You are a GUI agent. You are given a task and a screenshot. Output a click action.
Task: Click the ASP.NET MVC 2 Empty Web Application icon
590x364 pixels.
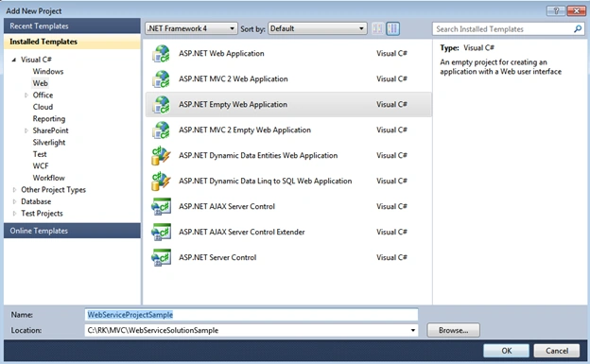click(161, 130)
